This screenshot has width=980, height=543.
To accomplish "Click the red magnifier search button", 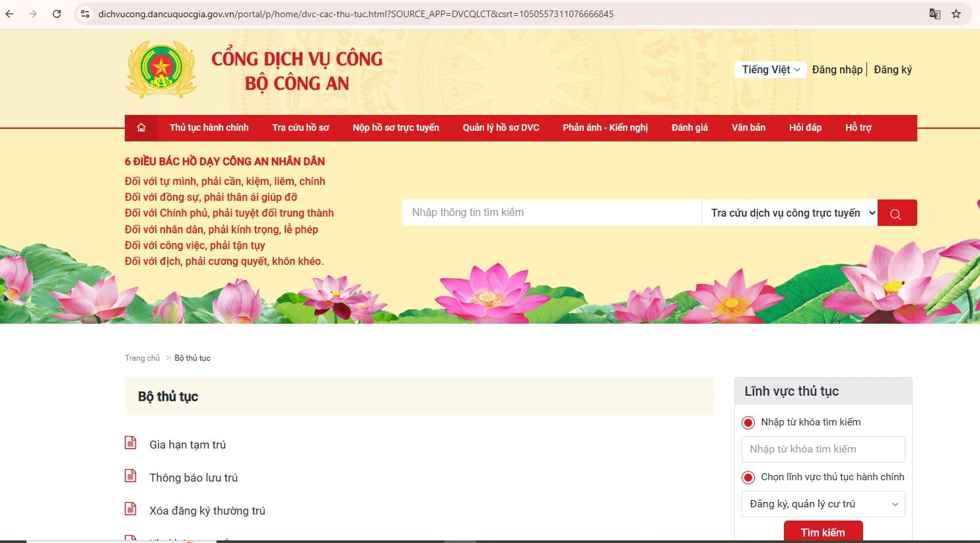I will 897,213.
